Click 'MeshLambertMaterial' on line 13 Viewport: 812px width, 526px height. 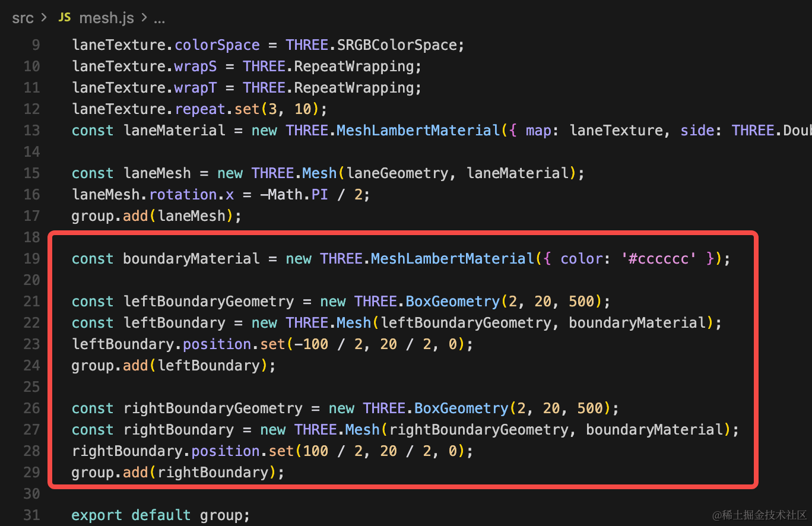coord(418,131)
